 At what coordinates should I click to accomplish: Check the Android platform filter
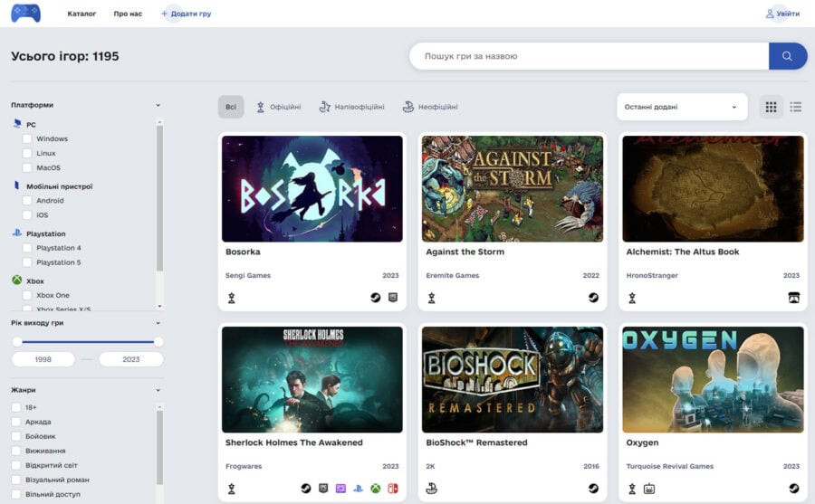27,201
